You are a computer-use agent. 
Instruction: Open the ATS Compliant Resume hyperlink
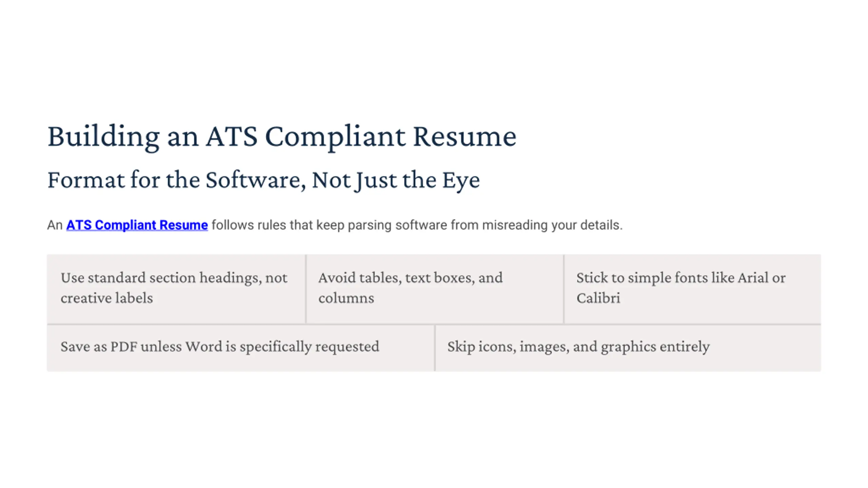(x=137, y=225)
